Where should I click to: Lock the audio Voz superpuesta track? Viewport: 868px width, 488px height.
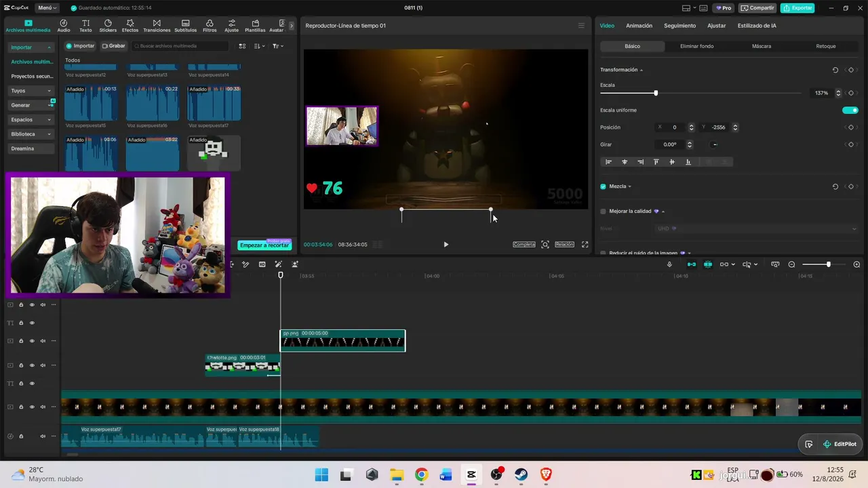pos(21,436)
